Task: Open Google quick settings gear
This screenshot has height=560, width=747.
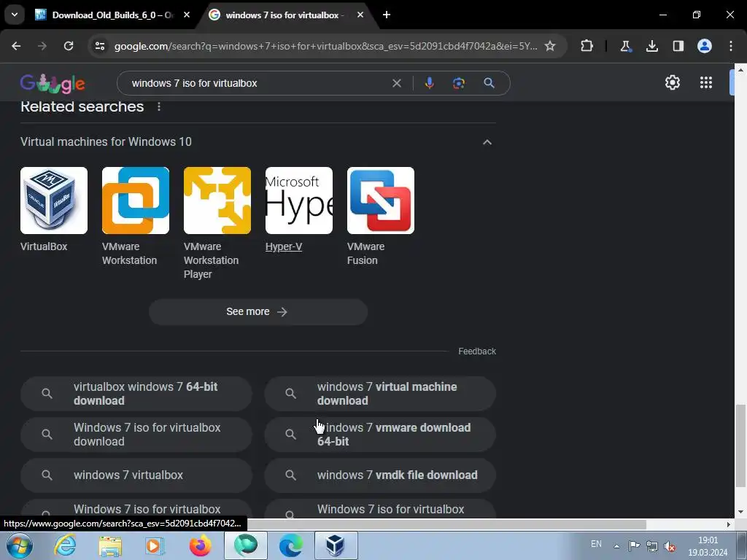Action: (x=672, y=83)
